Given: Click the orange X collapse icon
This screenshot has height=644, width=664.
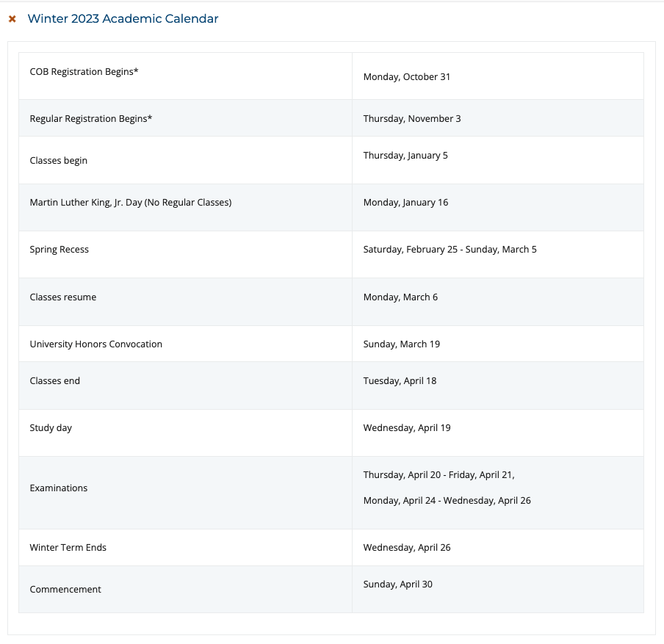Looking at the screenshot, I should pos(12,19).
